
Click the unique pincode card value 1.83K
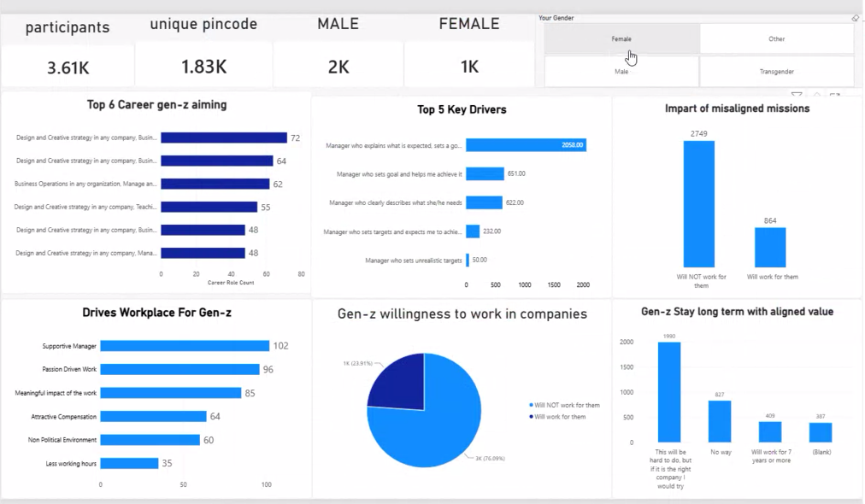(204, 67)
